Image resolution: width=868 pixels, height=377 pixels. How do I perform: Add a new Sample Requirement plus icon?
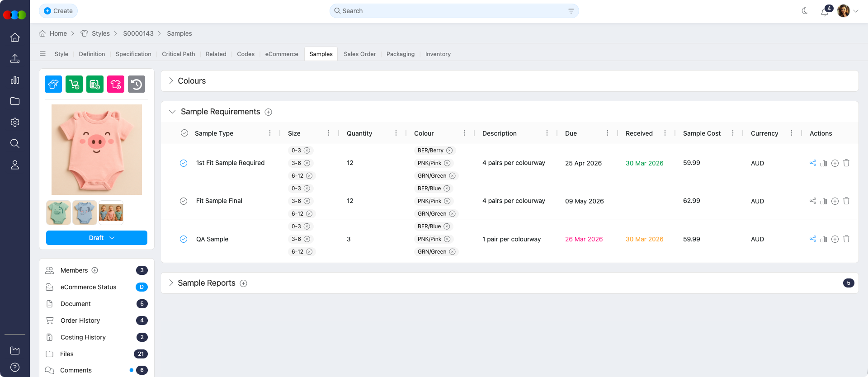coord(268,112)
